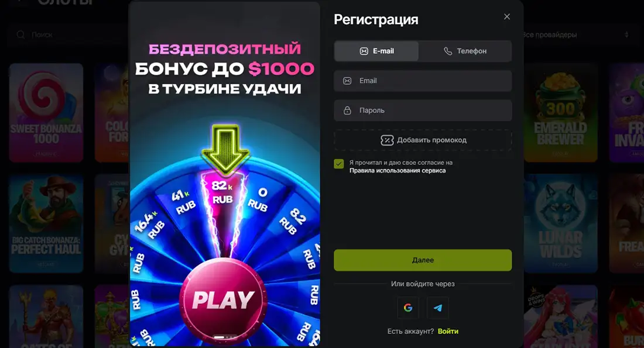
Task: Click the search magnifier icon
Action: (x=20, y=35)
